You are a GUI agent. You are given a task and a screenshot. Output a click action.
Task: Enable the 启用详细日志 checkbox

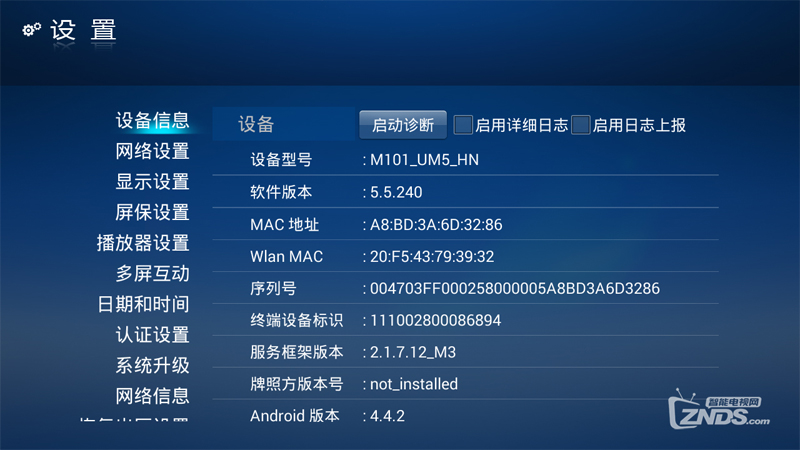click(x=463, y=125)
